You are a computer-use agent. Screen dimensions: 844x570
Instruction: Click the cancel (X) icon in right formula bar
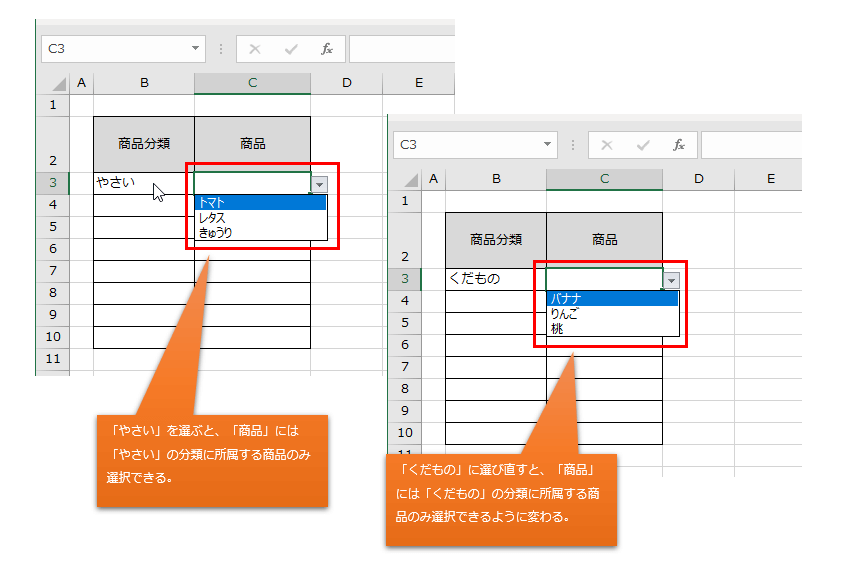606,145
